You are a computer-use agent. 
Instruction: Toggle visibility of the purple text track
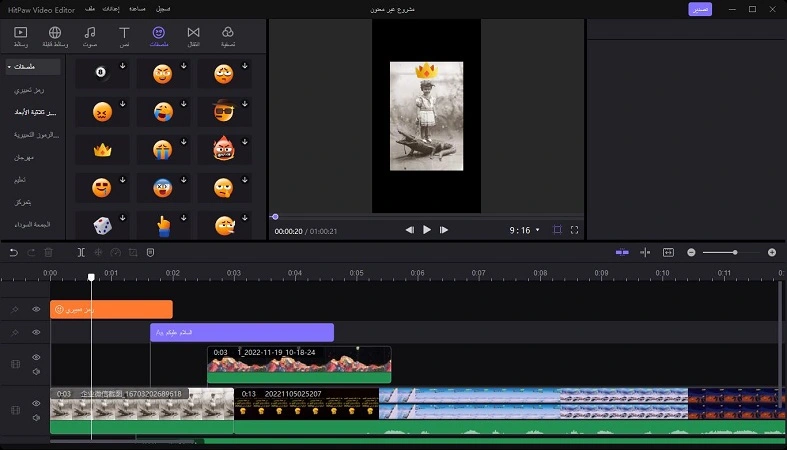pyautogui.click(x=36, y=332)
